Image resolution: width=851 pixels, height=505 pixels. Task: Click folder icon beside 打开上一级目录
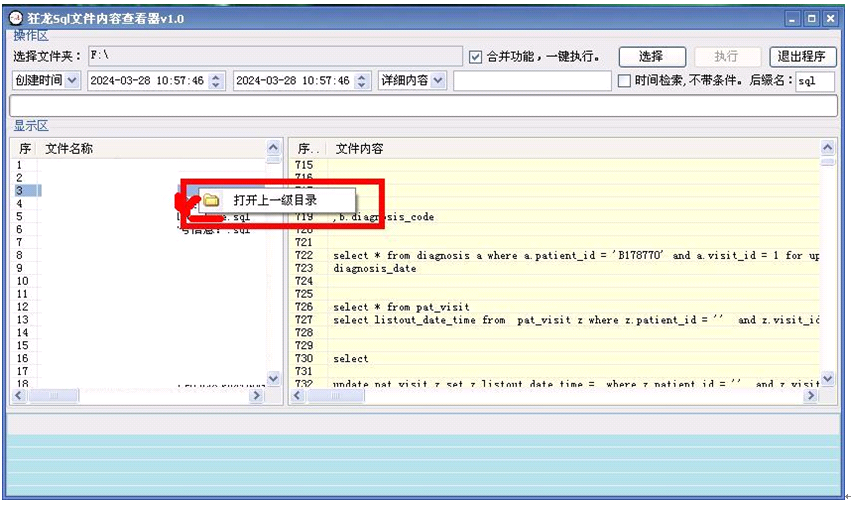point(211,200)
